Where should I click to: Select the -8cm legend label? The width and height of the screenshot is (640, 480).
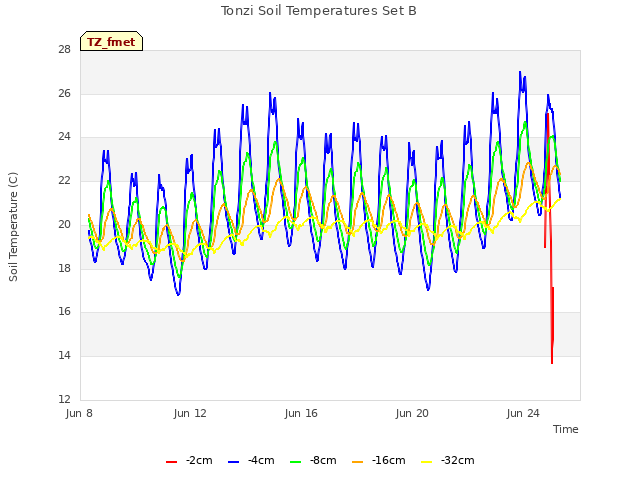point(323,461)
